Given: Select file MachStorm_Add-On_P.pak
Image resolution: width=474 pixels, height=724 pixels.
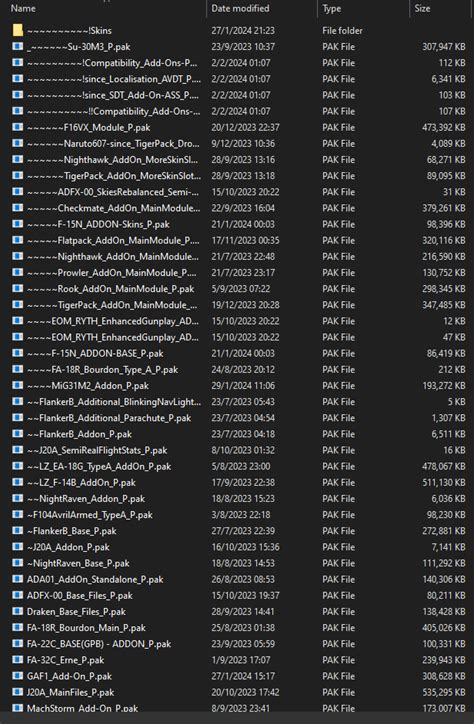Looking at the screenshot, I should pos(82,708).
